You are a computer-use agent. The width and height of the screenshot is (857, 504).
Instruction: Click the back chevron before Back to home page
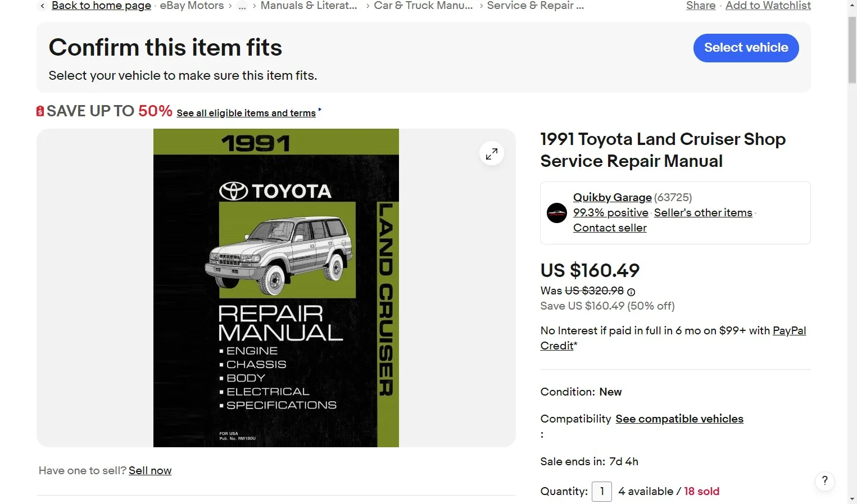43,6
